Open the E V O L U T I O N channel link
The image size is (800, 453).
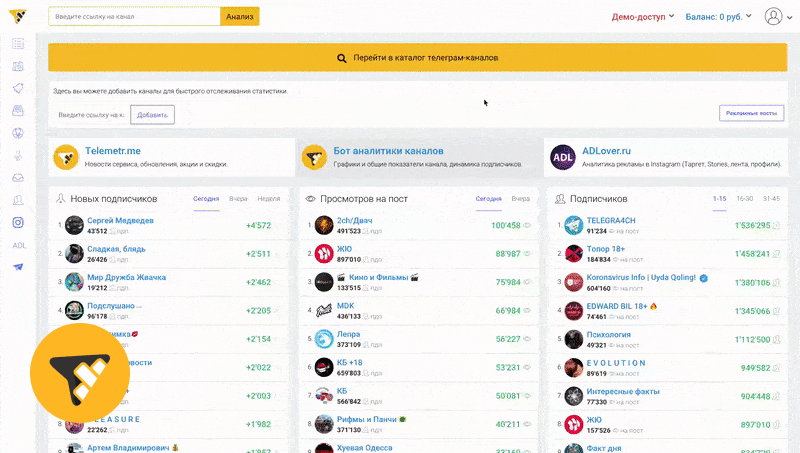[x=616, y=363]
